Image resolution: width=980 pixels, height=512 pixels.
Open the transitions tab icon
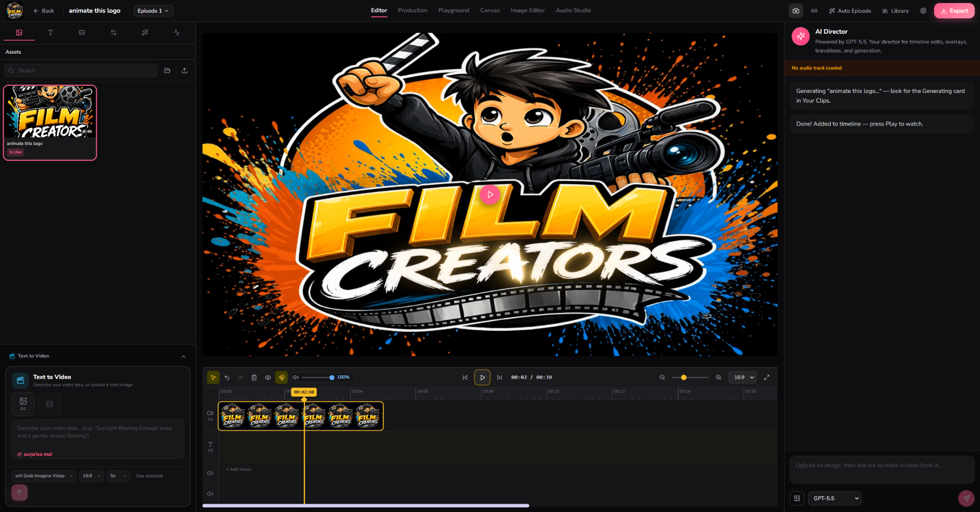click(113, 32)
